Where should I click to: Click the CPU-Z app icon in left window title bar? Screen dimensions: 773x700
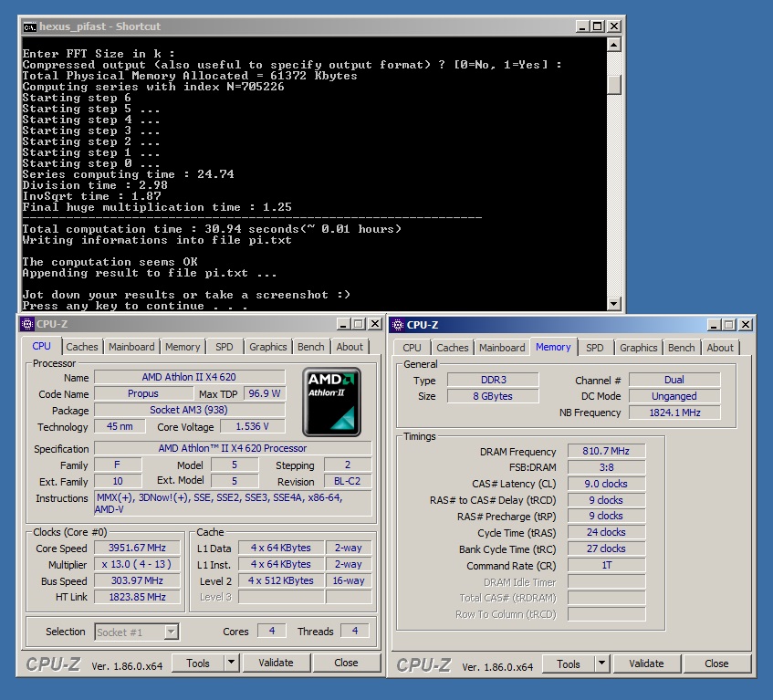tap(27, 324)
